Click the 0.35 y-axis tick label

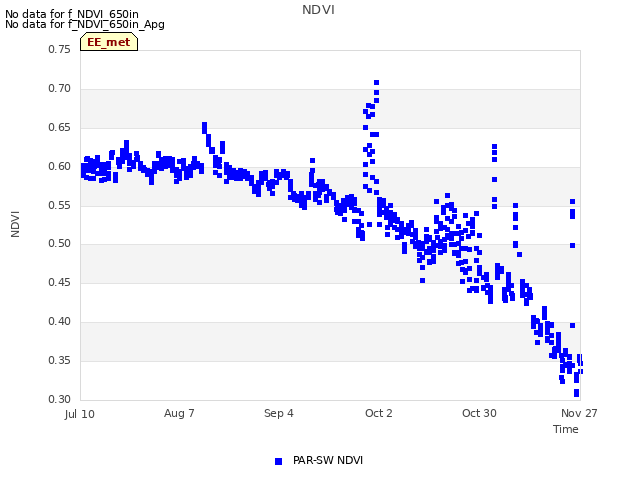point(60,360)
